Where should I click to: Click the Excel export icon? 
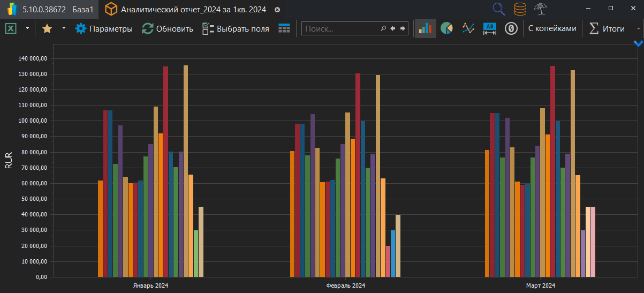(x=11, y=28)
